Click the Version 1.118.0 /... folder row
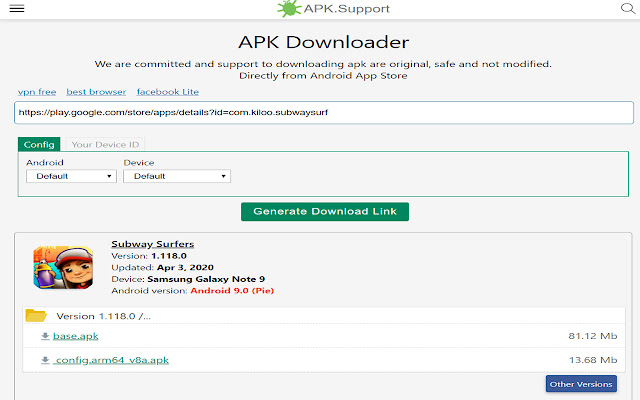Image resolution: width=640 pixels, height=400 pixels. [x=324, y=316]
